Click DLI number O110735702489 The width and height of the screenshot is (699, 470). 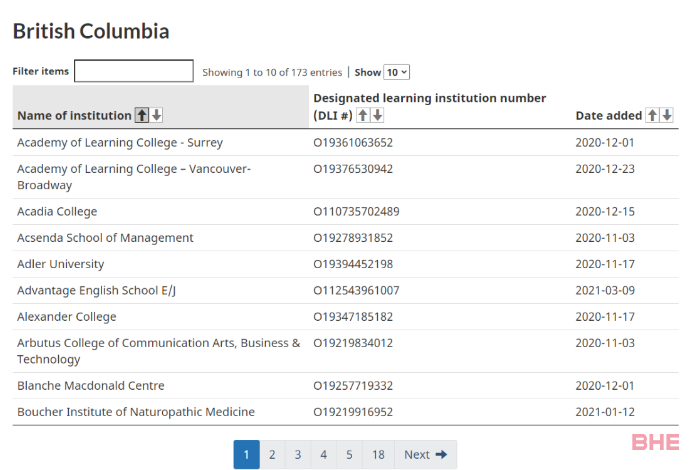[x=356, y=211]
